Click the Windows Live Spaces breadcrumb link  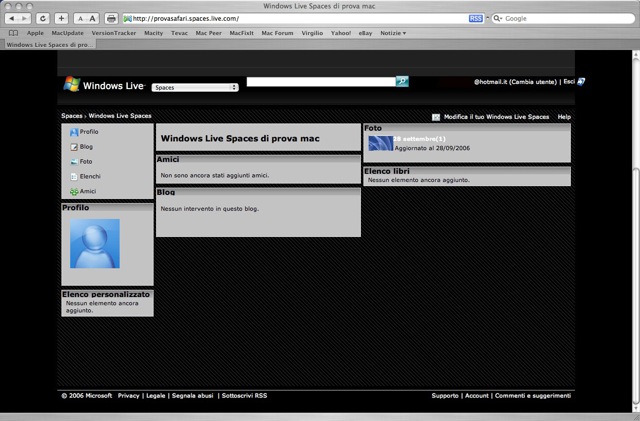pyautogui.click(x=120, y=116)
